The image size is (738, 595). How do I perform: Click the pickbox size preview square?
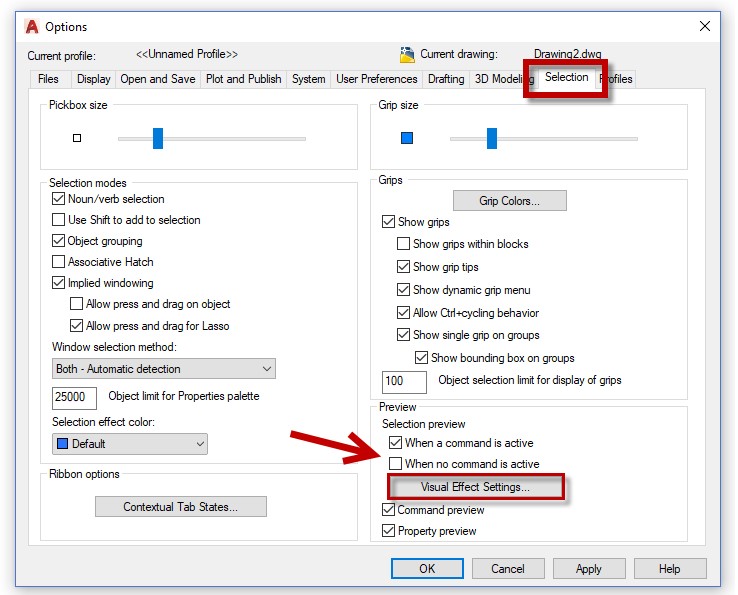(x=77, y=138)
